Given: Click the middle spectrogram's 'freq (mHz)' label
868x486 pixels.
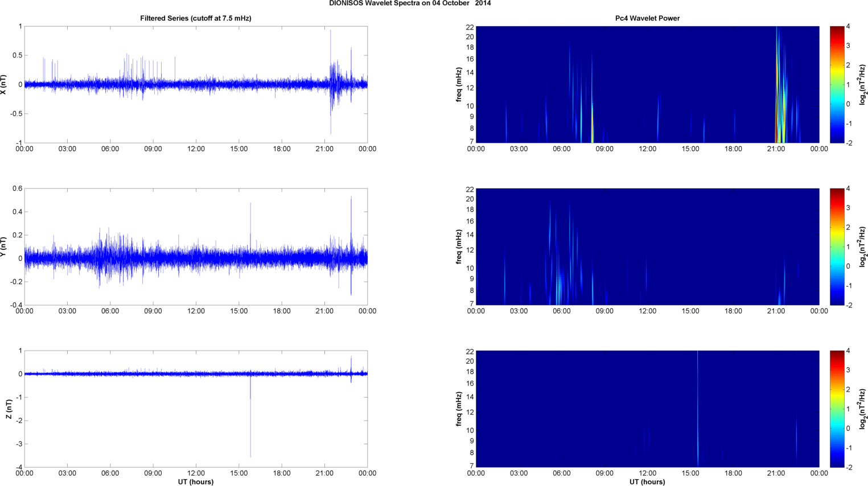Looking at the screenshot, I should (x=459, y=246).
